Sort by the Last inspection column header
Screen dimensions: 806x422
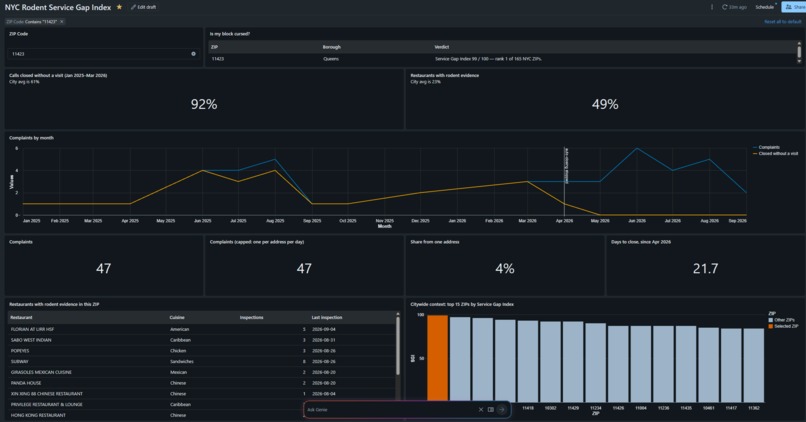click(326, 317)
